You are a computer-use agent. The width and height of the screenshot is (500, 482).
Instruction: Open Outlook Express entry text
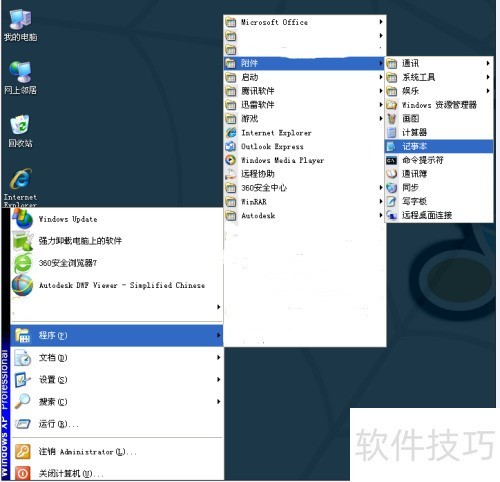[x=272, y=146]
